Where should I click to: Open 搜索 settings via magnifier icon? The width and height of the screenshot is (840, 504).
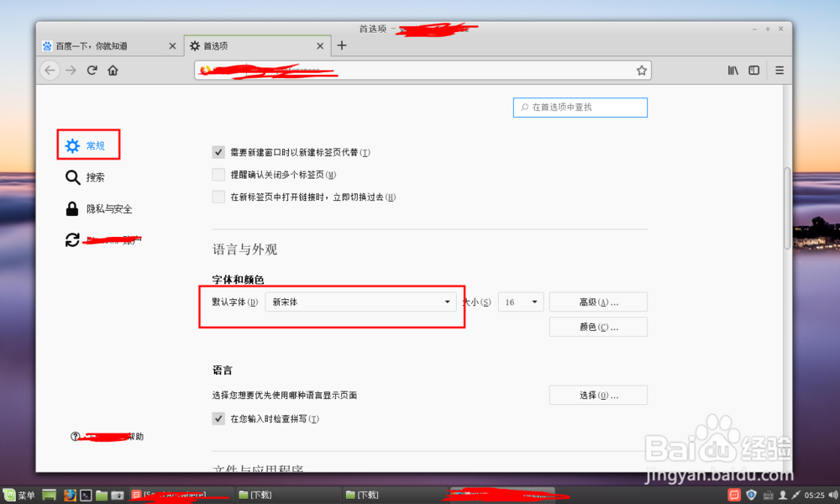point(73,177)
